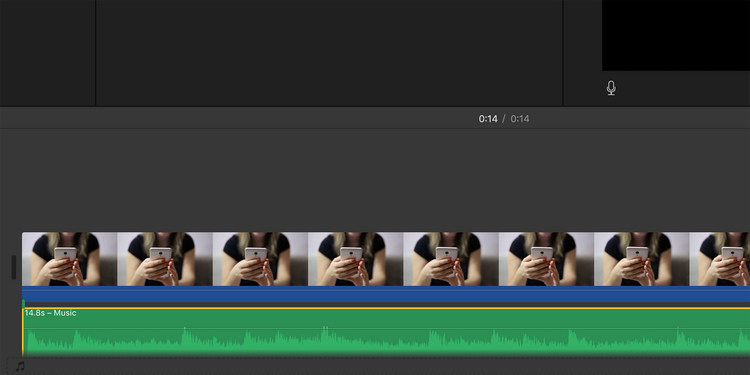
Task: Click the gray 0:14 total duration readout
Action: click(x=519, y=119)
